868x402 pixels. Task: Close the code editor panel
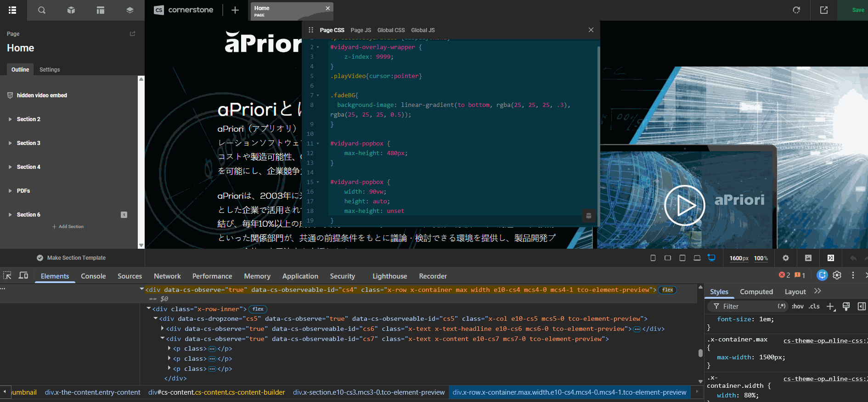pyautogui.click(x=591, y=30)
